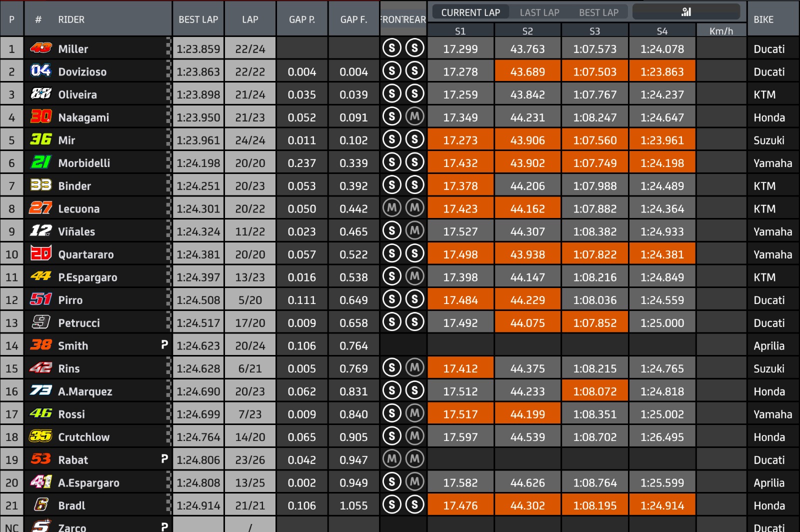Click Viñales' number 12 badge
Screen dimensions: 800x532
(x=41, y=230)
